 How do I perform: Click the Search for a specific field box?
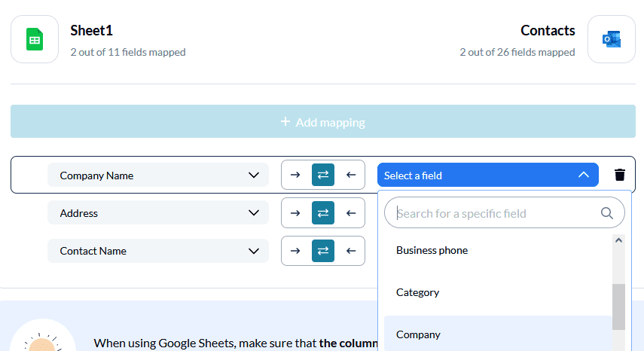[505, 212]
